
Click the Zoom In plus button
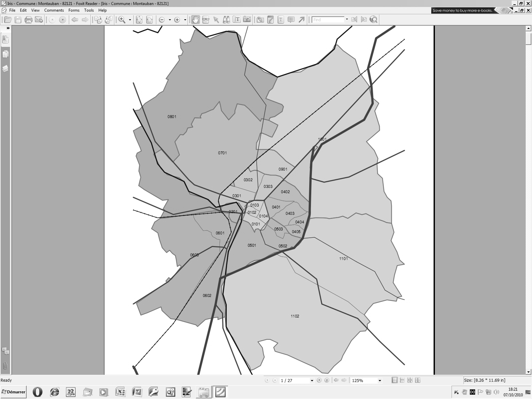pyautogui.click(x=177, y=20)
